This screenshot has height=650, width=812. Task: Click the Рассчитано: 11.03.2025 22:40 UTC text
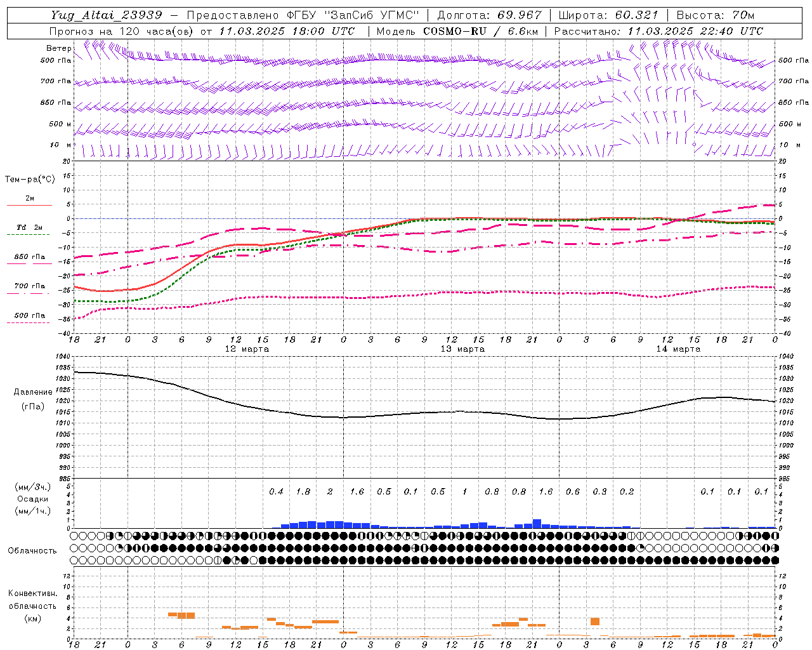pos(658,31)
